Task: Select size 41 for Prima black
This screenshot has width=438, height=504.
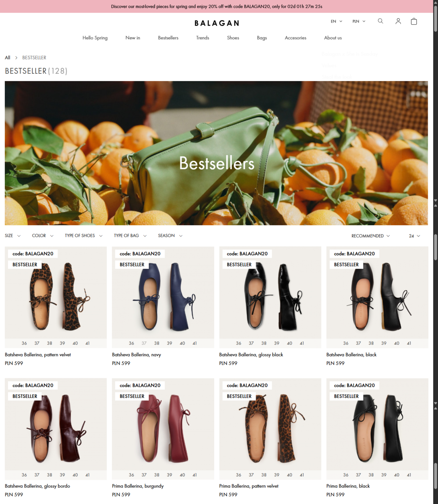Action: coord(409,475)
